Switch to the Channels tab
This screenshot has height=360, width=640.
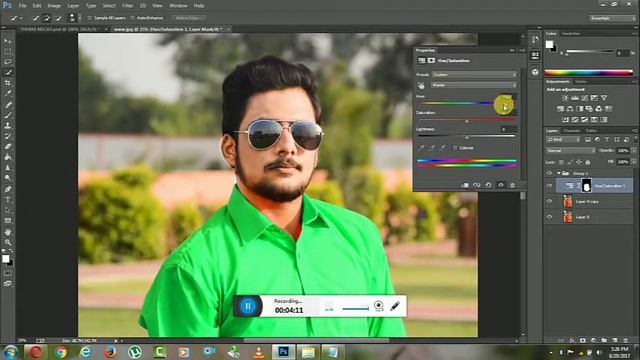[x=571, y=131]
